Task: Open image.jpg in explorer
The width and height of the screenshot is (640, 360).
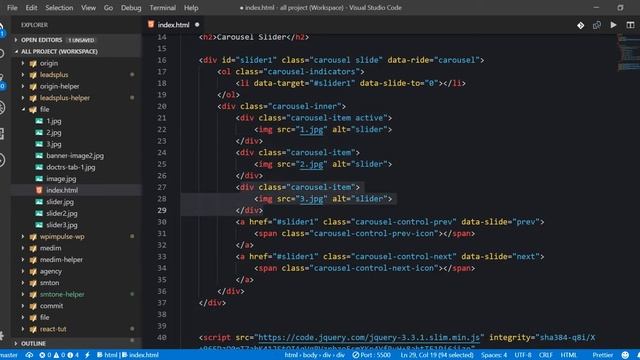Action: (x=61, y=179)
